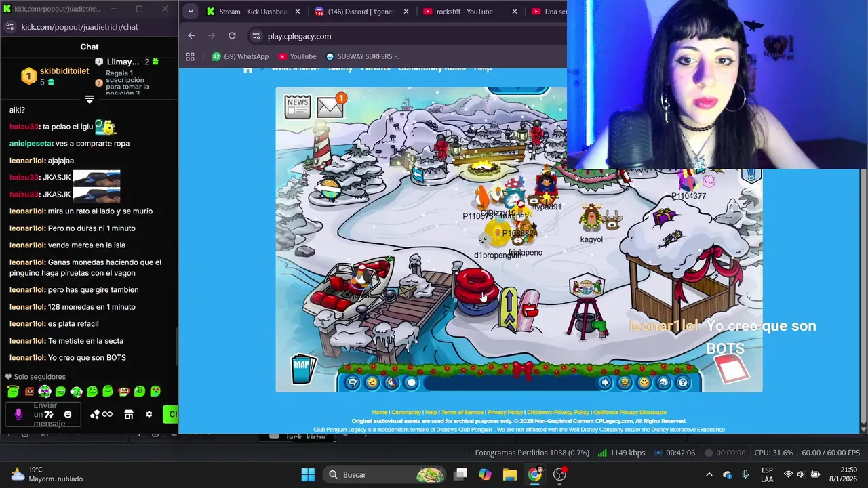
Task: Open the chat messages speech bubble icon
Action: click(353, 382)
